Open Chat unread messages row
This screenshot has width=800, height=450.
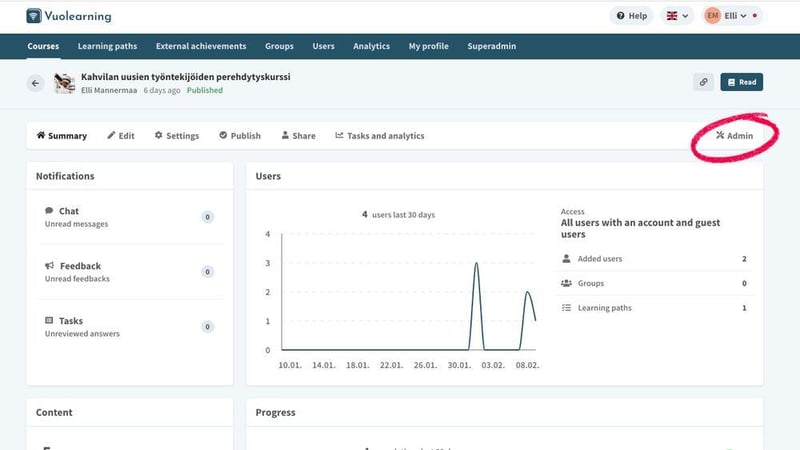click(x=130, y=217)
